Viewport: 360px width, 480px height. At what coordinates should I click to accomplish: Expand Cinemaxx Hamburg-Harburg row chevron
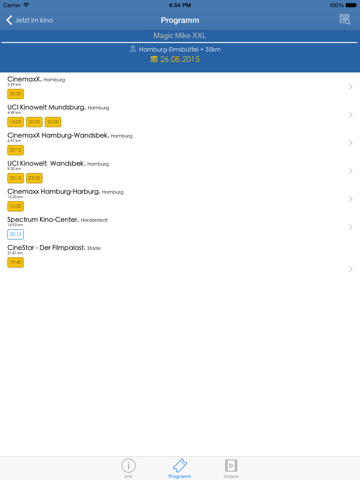pyautogui.click(x=350, y=199)
